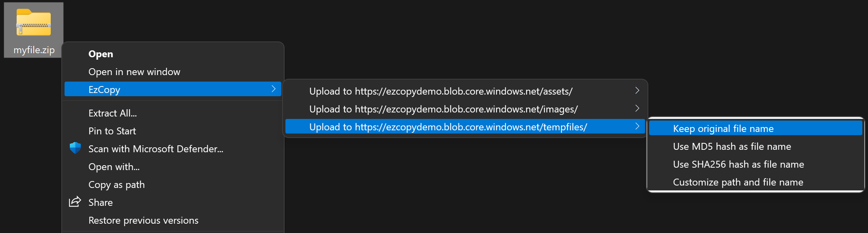This screenshot has height=233, width=868.
Task: Pin the zip file to Start
Action: point(112,131)
